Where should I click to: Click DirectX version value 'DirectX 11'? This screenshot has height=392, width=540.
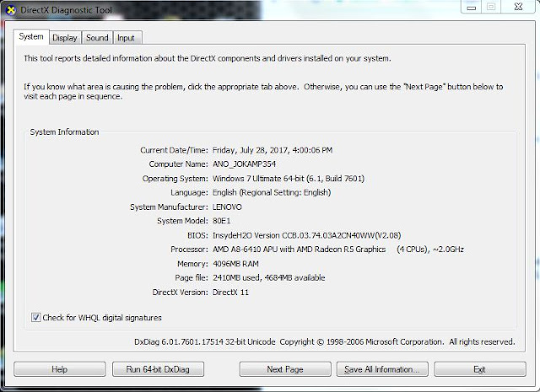tap(230, 293)
